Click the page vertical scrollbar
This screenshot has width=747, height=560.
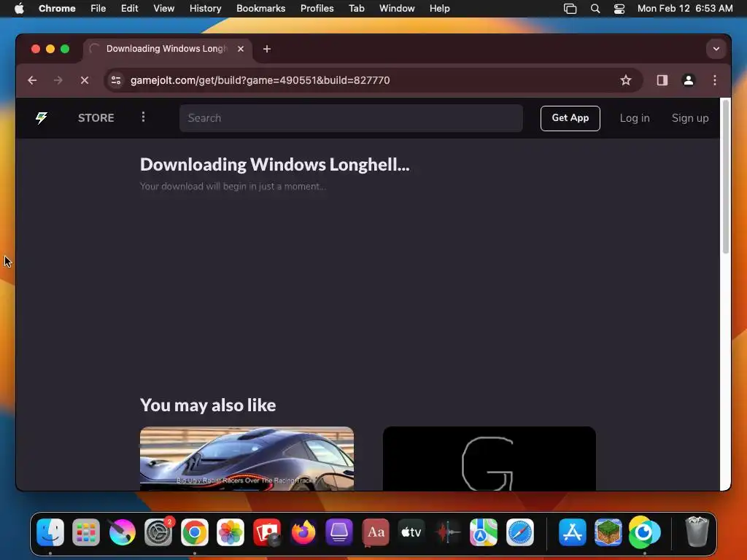725,176
